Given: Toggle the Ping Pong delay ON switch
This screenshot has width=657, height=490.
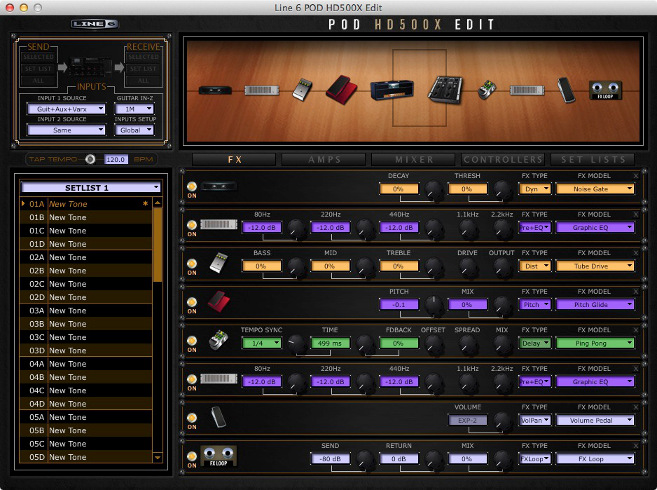Looking at the screenshot, I should [192, 341].
